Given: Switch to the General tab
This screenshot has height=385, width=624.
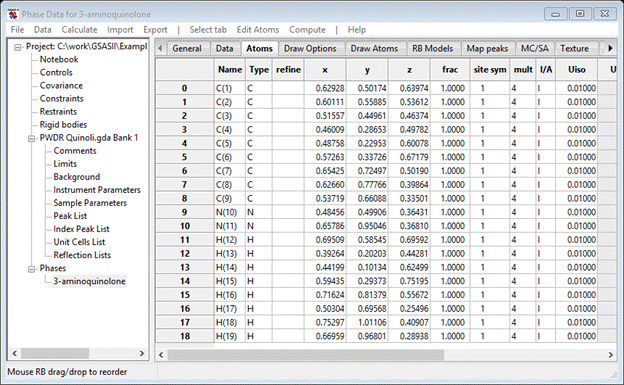Looking at the screenshot, I should tap(187, 49).
